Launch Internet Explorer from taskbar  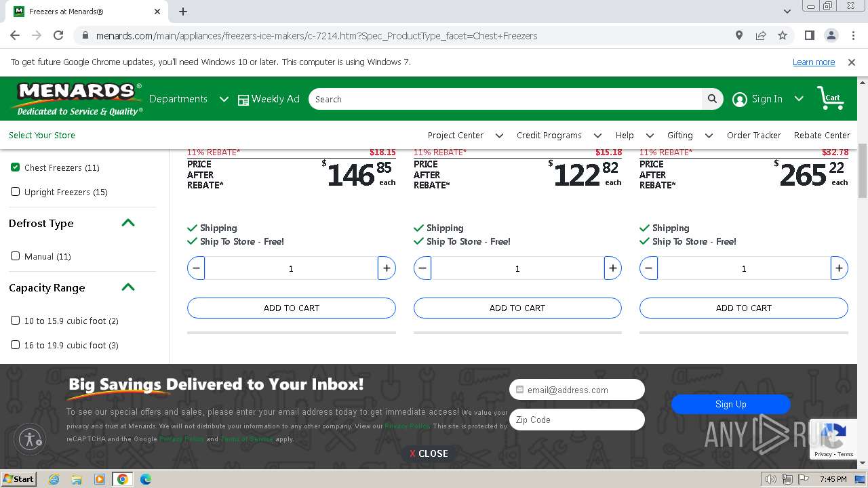54,479
